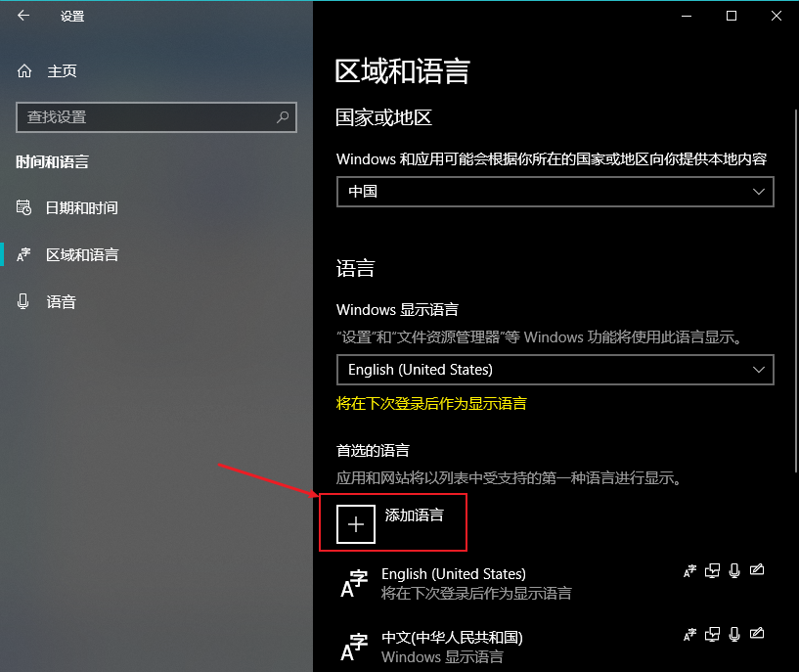The width and height of the screenshot is (799, 672).
Task: Click the language glyph icon beside English (United States)
Action: (x=354, y=584)
